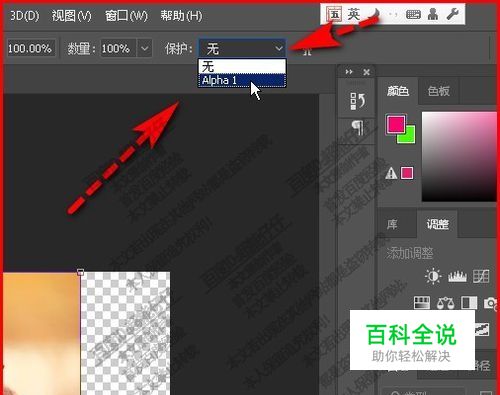Open the 帮助(H) menu
Screen dimensions: 500x395
181,16
